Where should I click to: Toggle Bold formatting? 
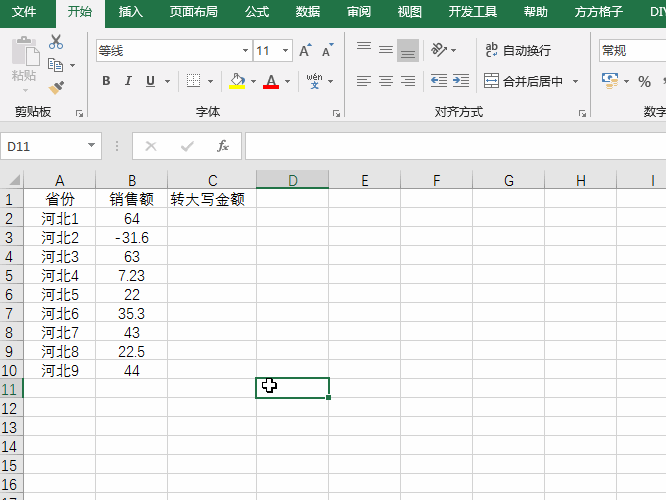coord(106,81)
